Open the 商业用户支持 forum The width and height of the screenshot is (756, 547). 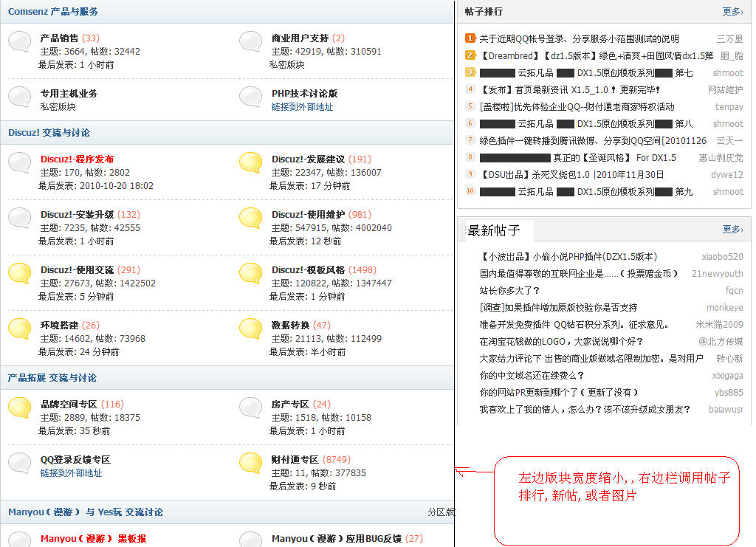click(300, 38)
